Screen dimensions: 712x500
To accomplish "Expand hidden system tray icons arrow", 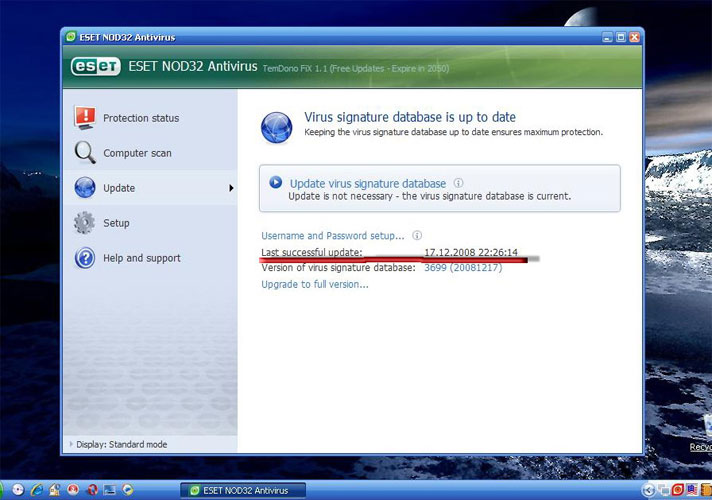I will click(x=647, y=490).
